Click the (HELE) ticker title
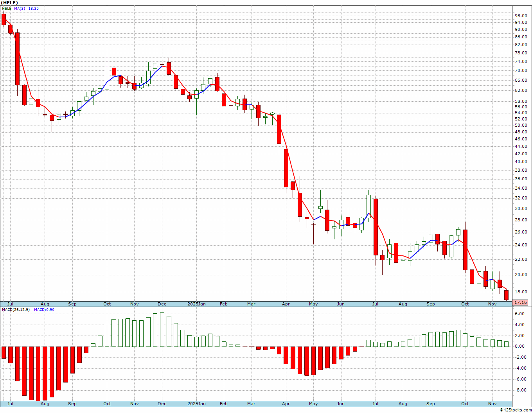This screenshot has height=413, width=532. [x=9, y=3]
